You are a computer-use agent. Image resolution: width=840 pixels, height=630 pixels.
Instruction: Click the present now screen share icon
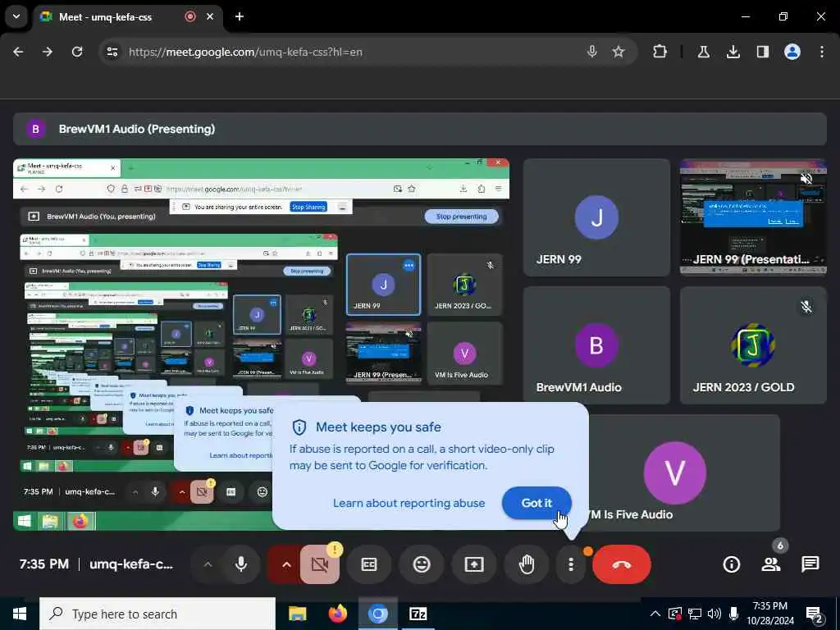tap(474, 564)
